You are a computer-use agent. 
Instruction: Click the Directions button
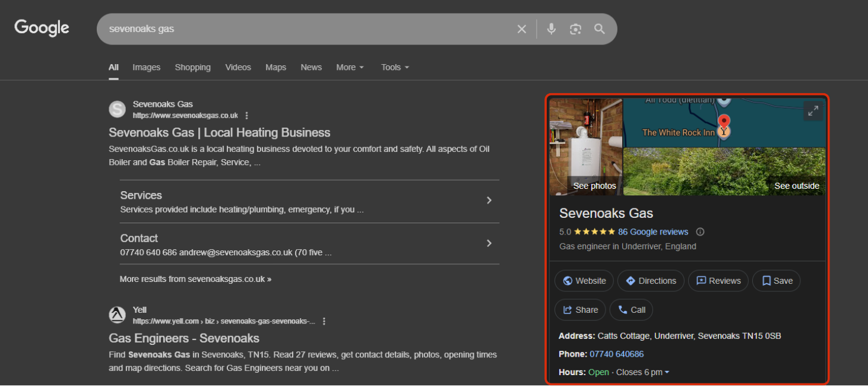click(x=651, y=281)
